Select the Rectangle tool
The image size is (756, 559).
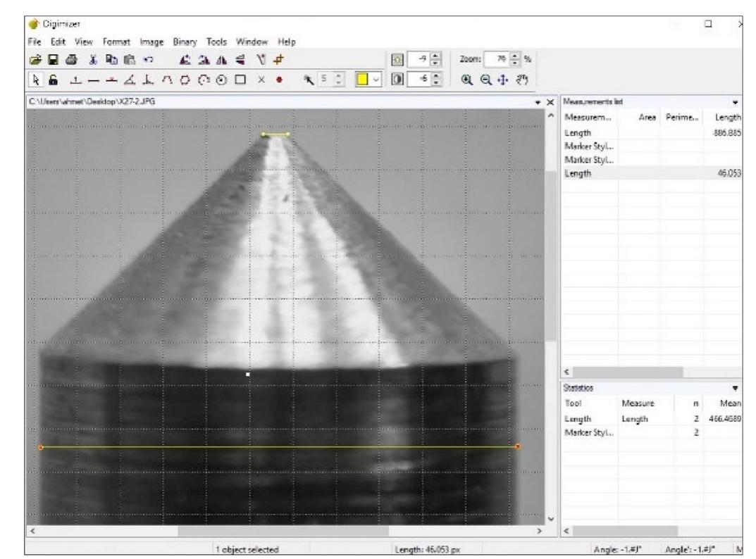pyautogui.click(x=240, y=80)
